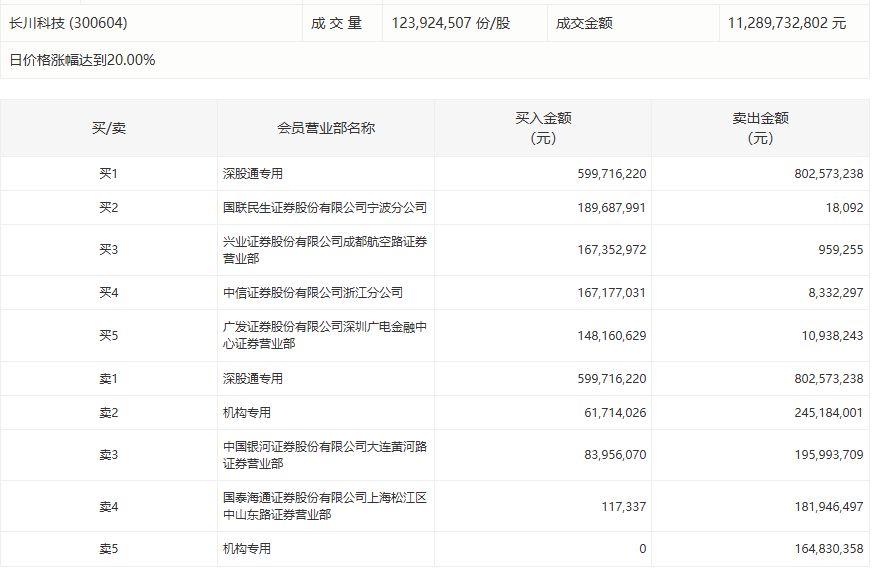Select the 卖3 row label
This screenshot has width=872, height=573.
109,455
